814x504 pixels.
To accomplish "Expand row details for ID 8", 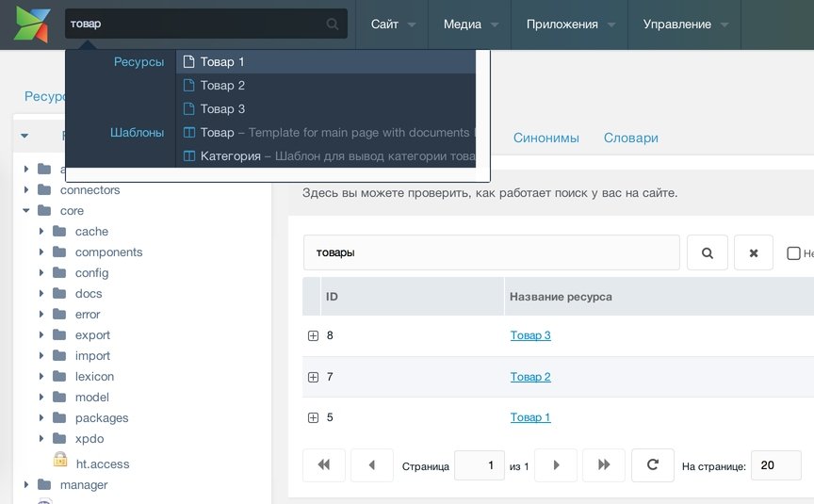I will coord(313,335).
